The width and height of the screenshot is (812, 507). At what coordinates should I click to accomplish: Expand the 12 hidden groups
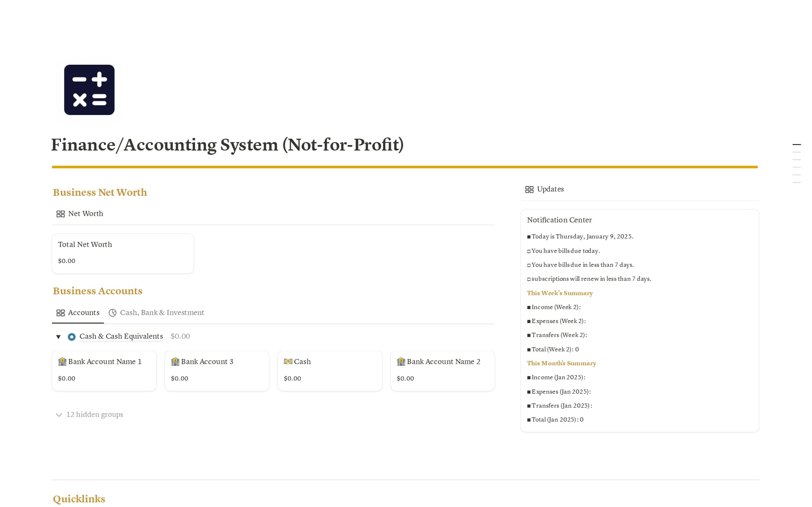[94, 414]
